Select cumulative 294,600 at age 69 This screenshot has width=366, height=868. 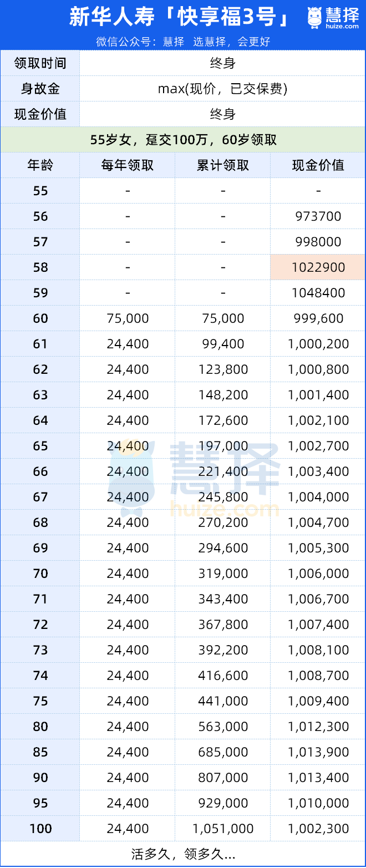pos(223,548)
